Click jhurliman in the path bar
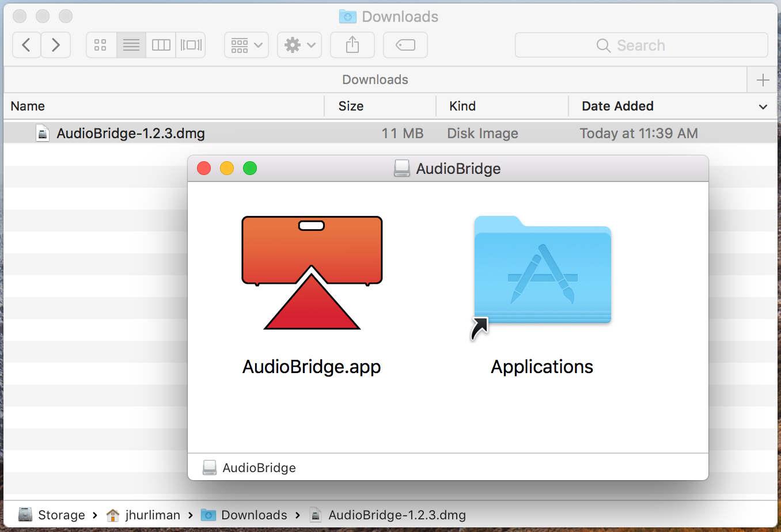The width and height of the screenshot is (781, 532). [152, 515]
